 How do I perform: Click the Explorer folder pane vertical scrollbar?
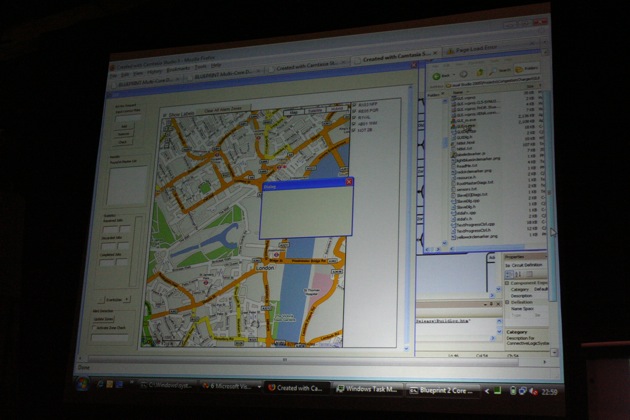(445, 171)
